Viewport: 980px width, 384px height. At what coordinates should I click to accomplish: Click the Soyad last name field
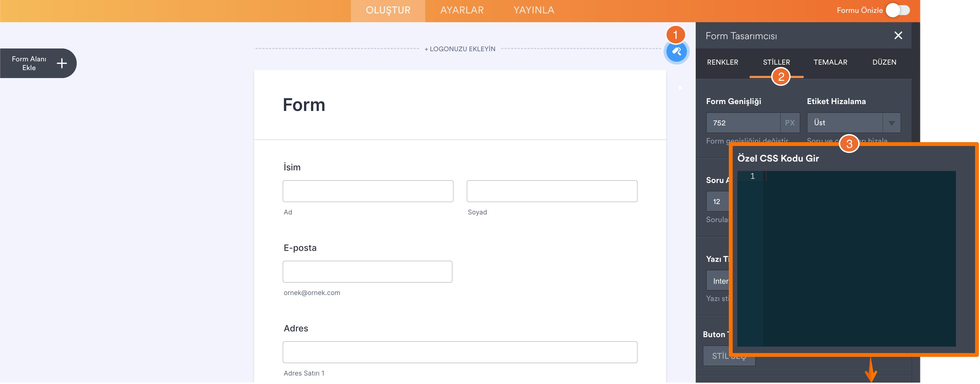pos(552,191)
